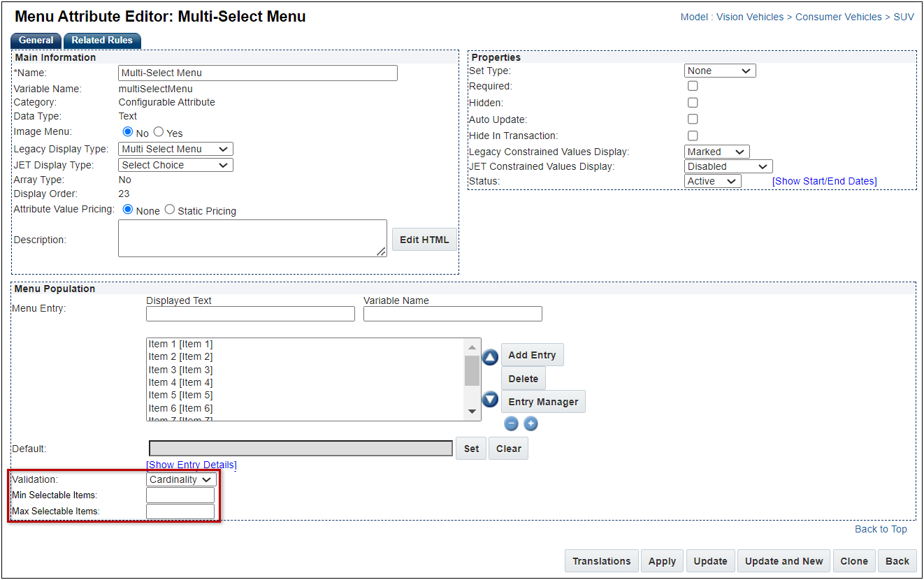Expand the Status dropdown

click(713, 181)
